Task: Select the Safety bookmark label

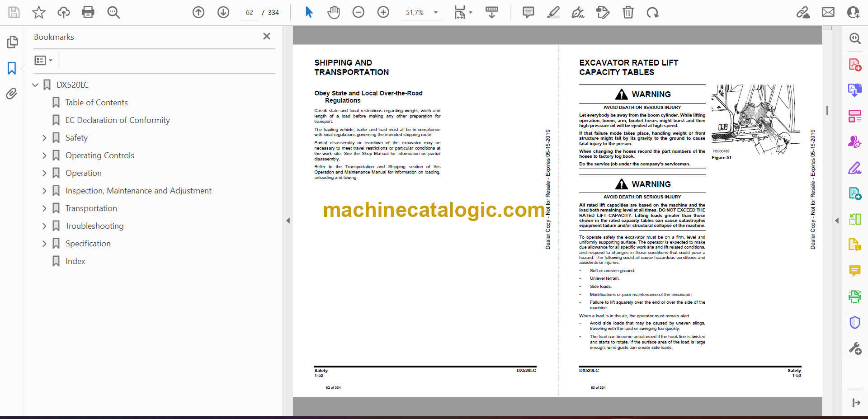Action: pyautogui.click(x=76, y=138)
